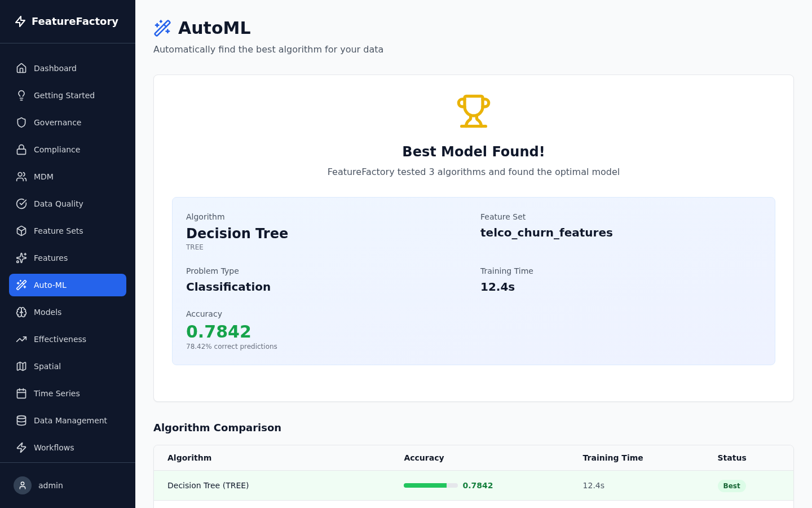This screenshot has height=508, width=812.
Task: Navigate to Compliance in the sidebar
Action: pyautogui.click(x=56, y=150)
